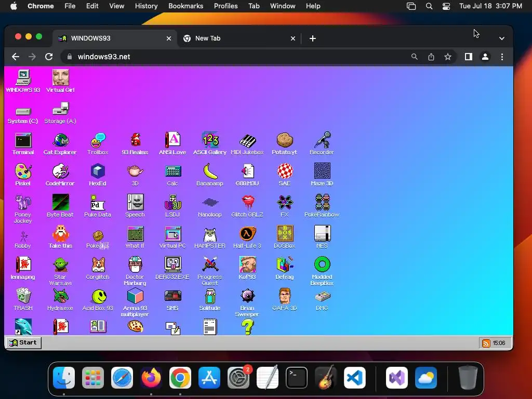Open DOSBox icon
This screenshot has height=399, width=532.
pos(284,237)
